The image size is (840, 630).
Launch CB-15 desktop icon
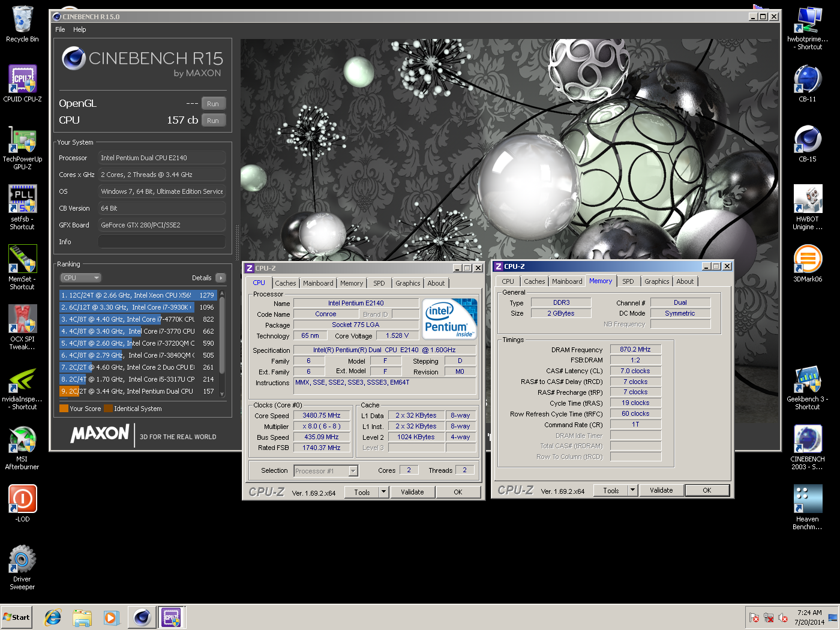point(808,143)
